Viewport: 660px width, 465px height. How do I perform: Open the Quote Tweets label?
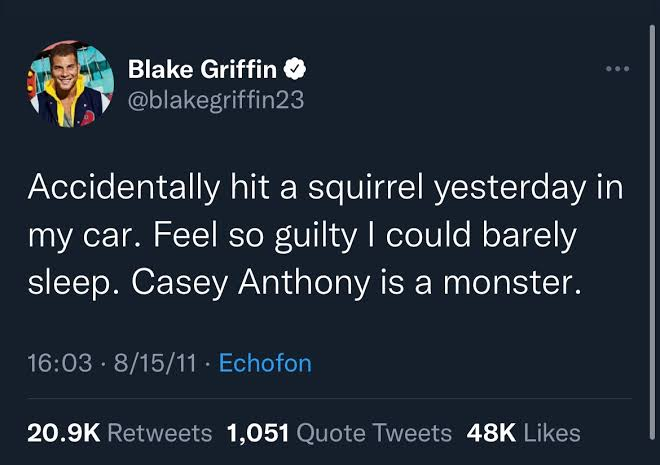pyautogui.click(x=374, y=433)
